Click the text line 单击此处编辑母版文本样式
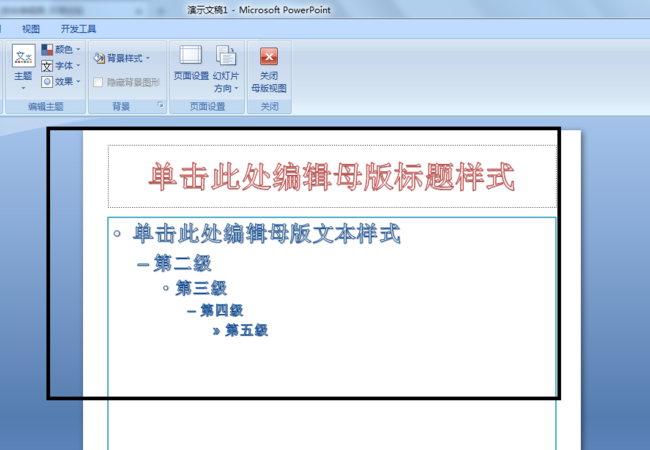650x450 pixels. [267, 234]
